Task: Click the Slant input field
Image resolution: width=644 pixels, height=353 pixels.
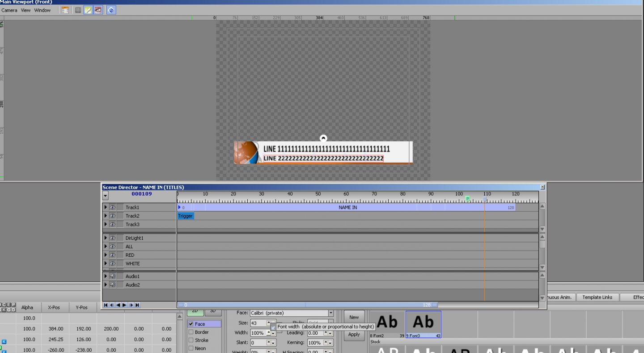Action: (x=258, y=343)
